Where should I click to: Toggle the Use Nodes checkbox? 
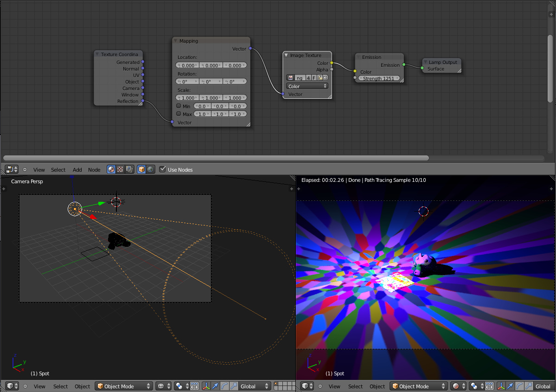point(162,169)
